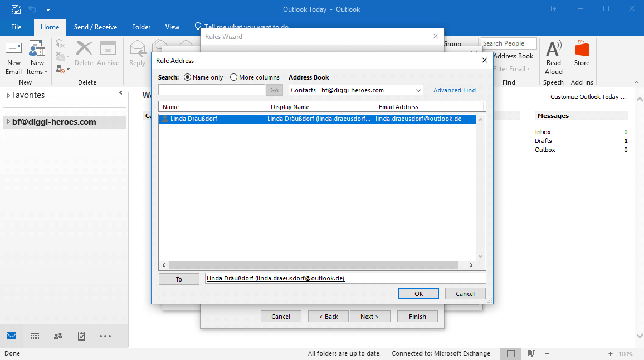
Task: Click the Address Book ribbon button
Action: click(513, 56)
